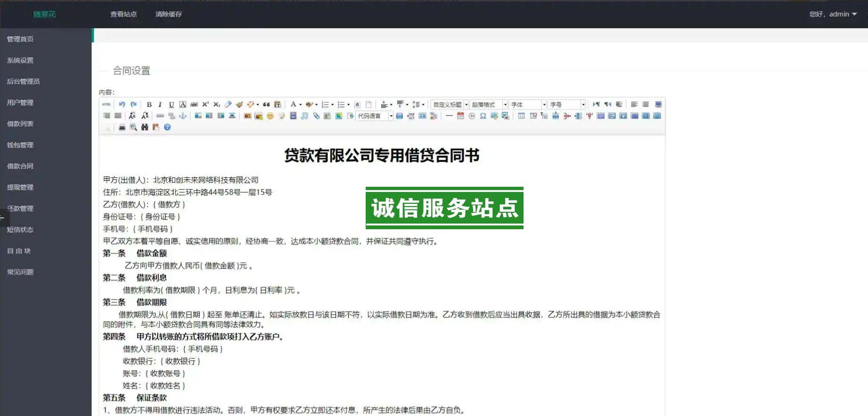Click the print icon in the editor
The image size is (868, 416).
tap(122, 127)
